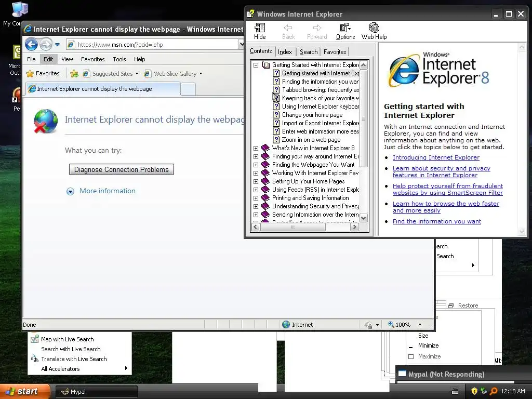
Task: Expand Setting Up Your Home Pages node
Action: point(256,181)
